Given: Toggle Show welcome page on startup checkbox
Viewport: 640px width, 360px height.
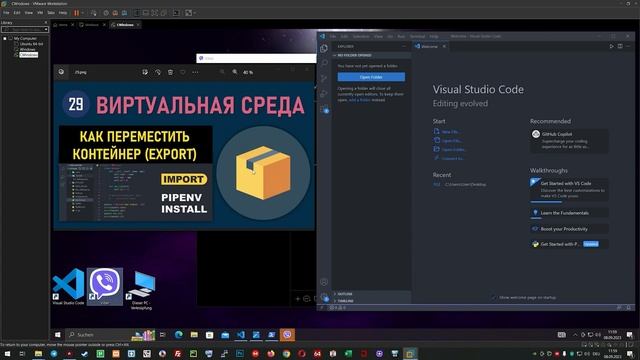Looking at the screenshot, I should [x=494, y=298].
